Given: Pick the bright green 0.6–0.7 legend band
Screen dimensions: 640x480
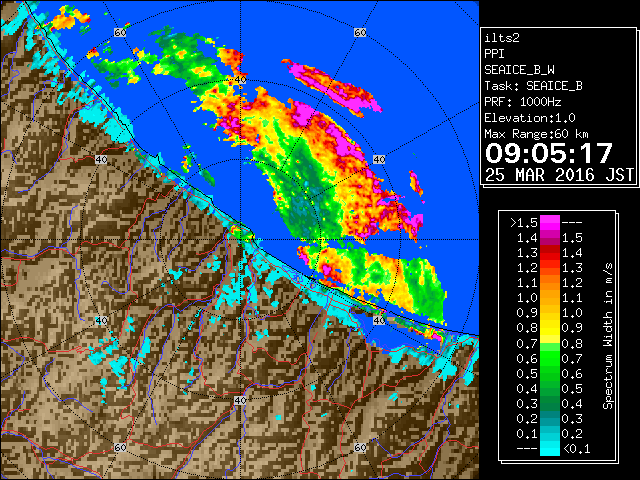Looking at the screenshot, I should pos(549,358).
